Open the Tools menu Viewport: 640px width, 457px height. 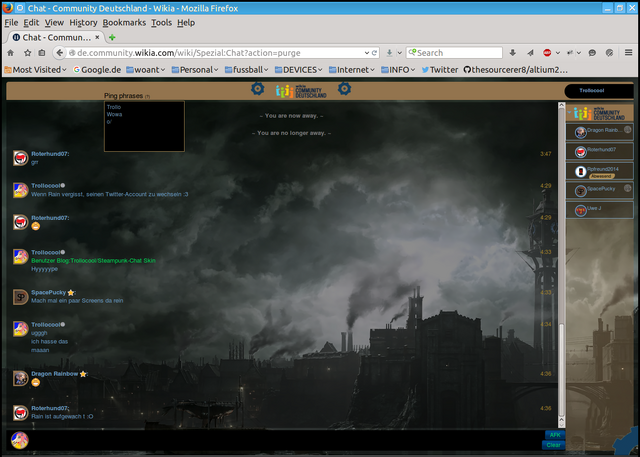[x=161, y=23]
